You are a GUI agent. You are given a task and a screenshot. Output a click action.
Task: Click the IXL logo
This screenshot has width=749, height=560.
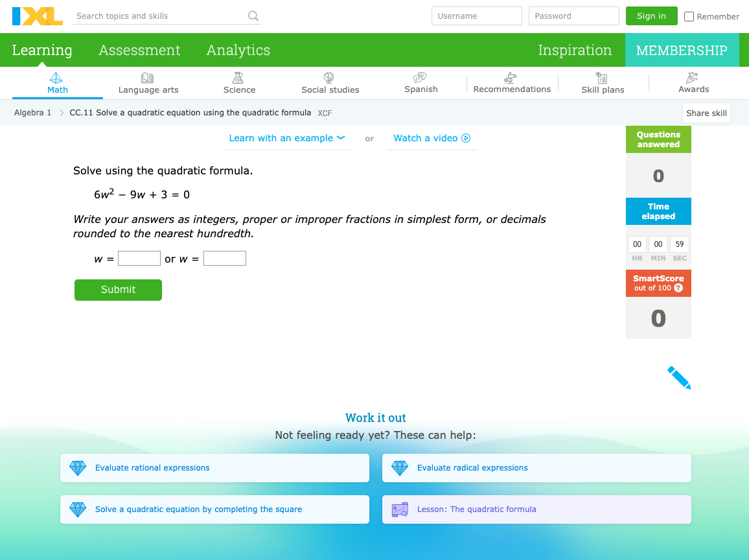point(38,16)
